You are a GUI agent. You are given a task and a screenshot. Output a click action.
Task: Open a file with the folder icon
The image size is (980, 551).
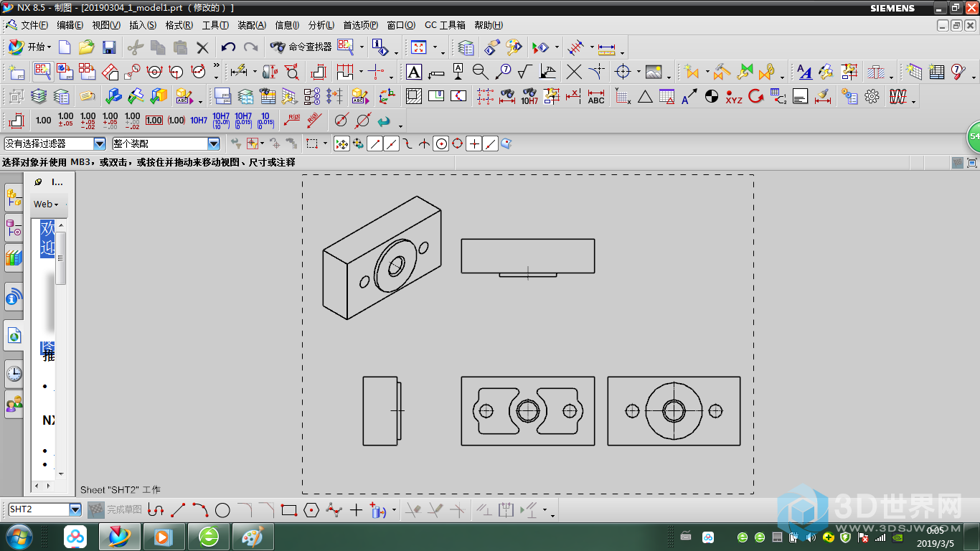(87, 47)
